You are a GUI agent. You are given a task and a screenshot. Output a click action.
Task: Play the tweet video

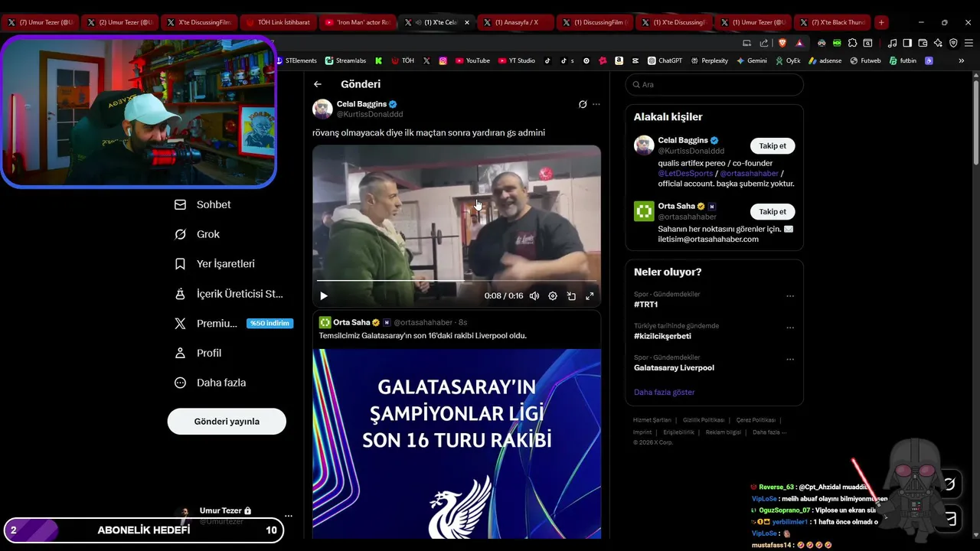point(324,296)
